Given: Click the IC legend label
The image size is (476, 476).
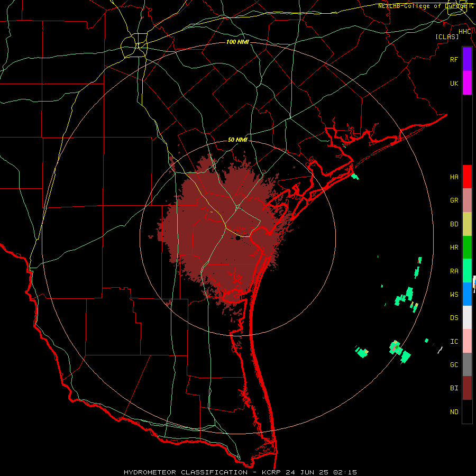Looking at the screenshot, I should (x=454, y=342).
